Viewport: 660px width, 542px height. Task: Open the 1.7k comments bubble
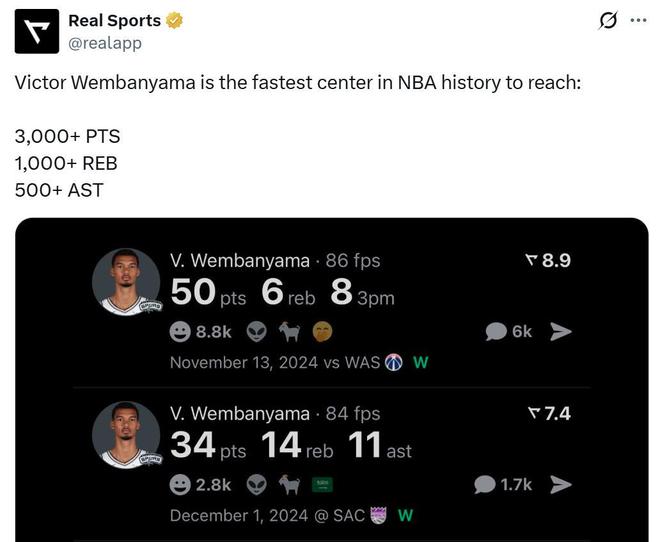point(503,484)
